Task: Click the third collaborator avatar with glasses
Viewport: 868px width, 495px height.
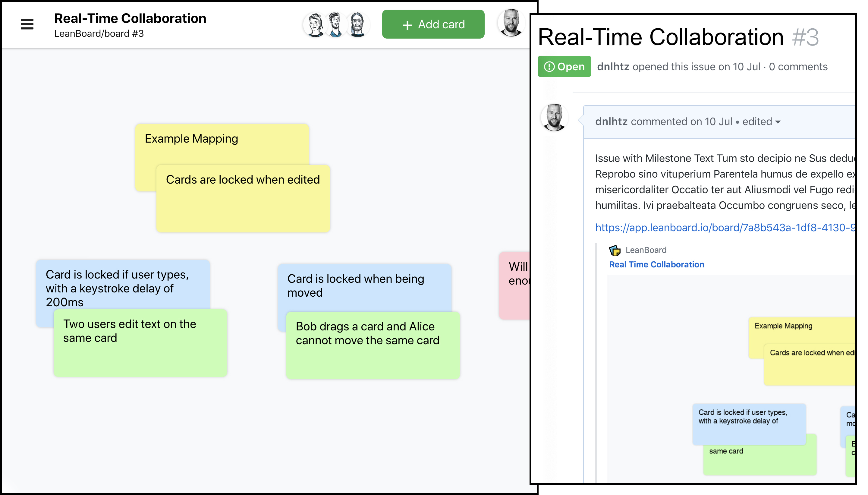Action: (357, 24)
